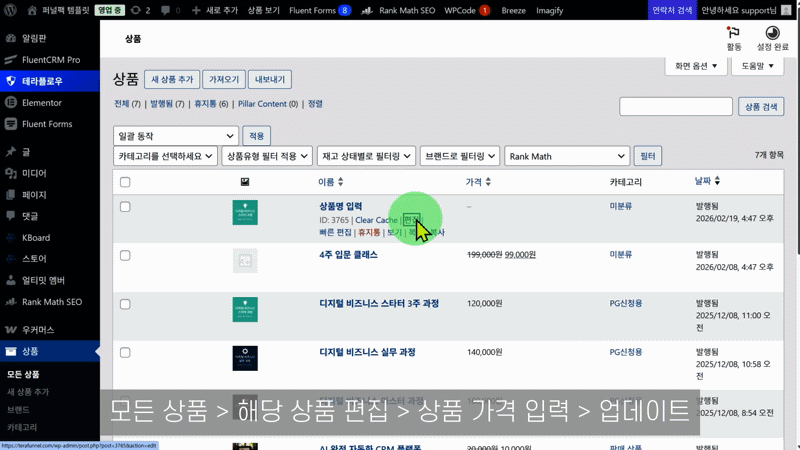
Task: Open the WordPress logo menu
Action: 10,10
